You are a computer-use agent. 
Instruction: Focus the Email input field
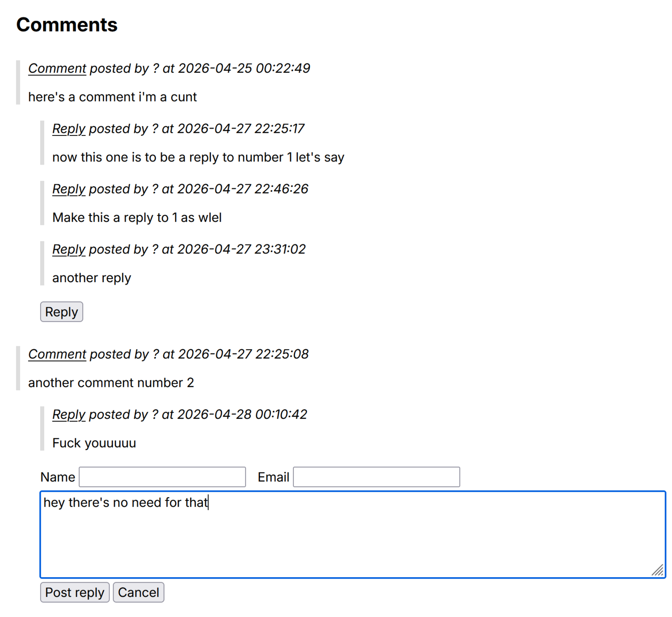(x=376, y=477)
